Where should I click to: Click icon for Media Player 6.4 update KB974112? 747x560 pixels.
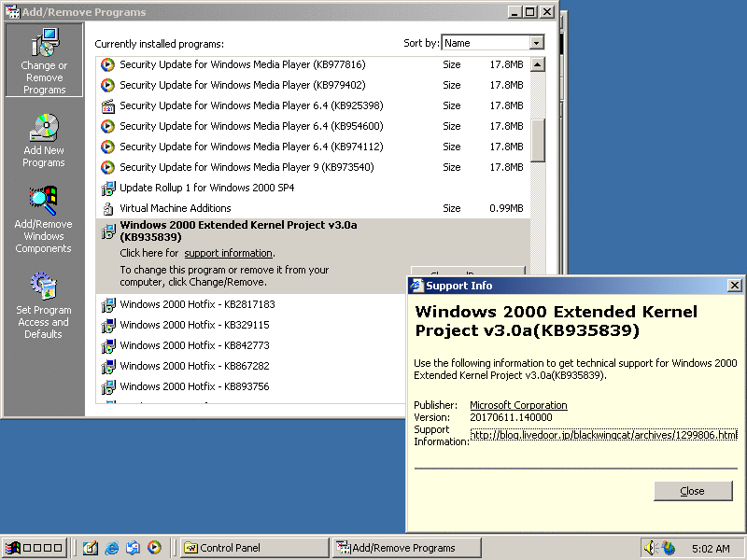(108, 147)
